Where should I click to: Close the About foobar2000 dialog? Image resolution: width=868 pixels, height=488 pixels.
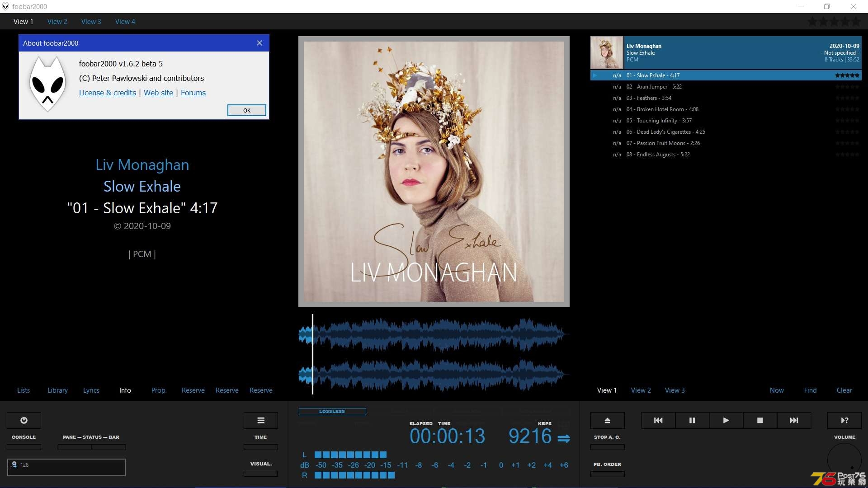(x=259, y=43)
